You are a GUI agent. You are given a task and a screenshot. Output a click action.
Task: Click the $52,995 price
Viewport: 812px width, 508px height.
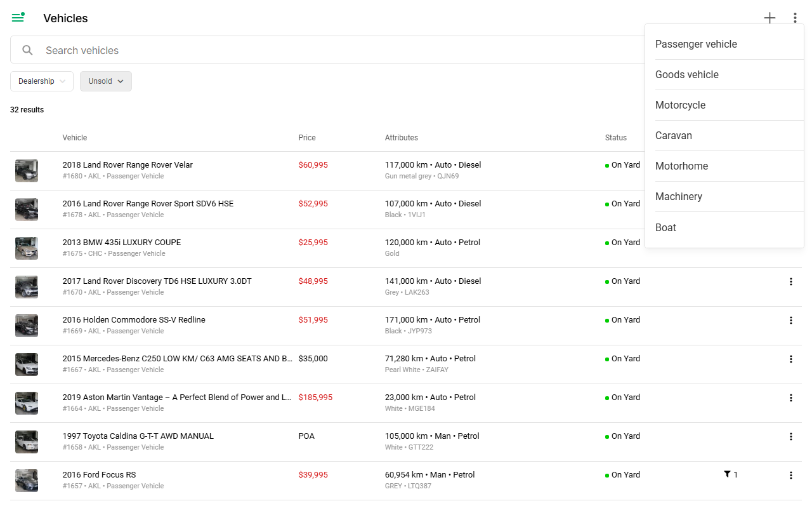click(313, 204)
